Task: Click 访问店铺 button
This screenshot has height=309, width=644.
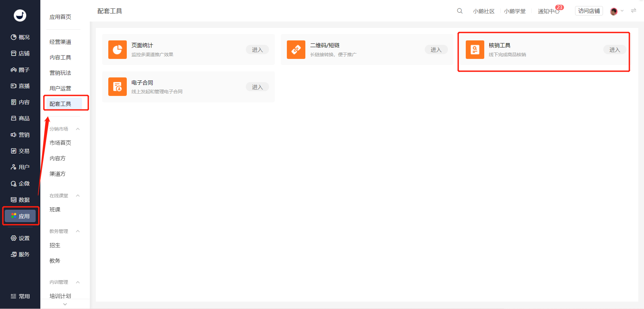Action: [589, 11]
